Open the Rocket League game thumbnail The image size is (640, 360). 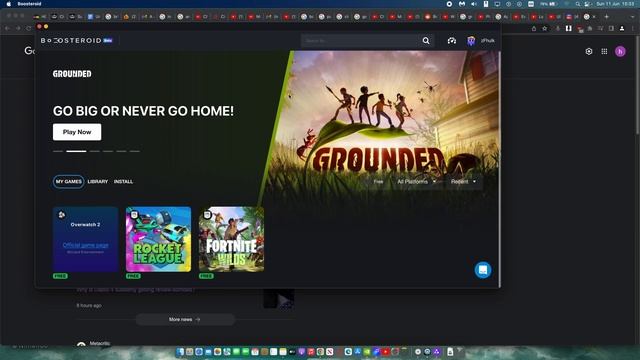(x=158, y=239)
